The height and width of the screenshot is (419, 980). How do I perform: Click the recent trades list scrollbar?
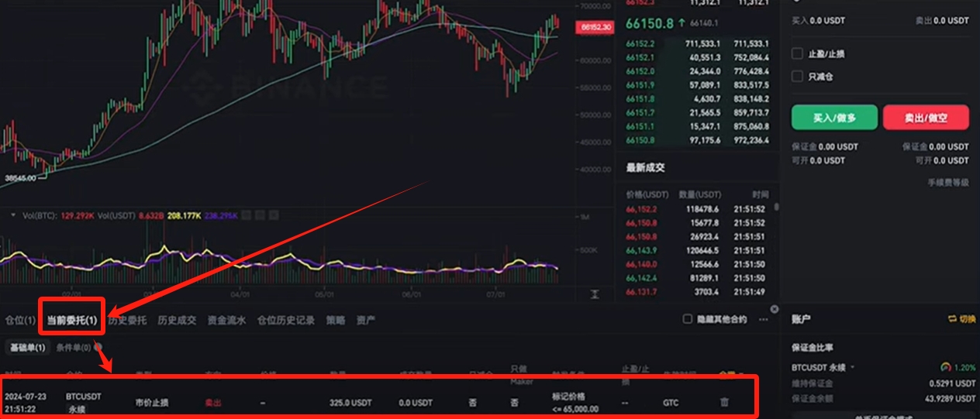pyautogui.click(x=775, y=207)
